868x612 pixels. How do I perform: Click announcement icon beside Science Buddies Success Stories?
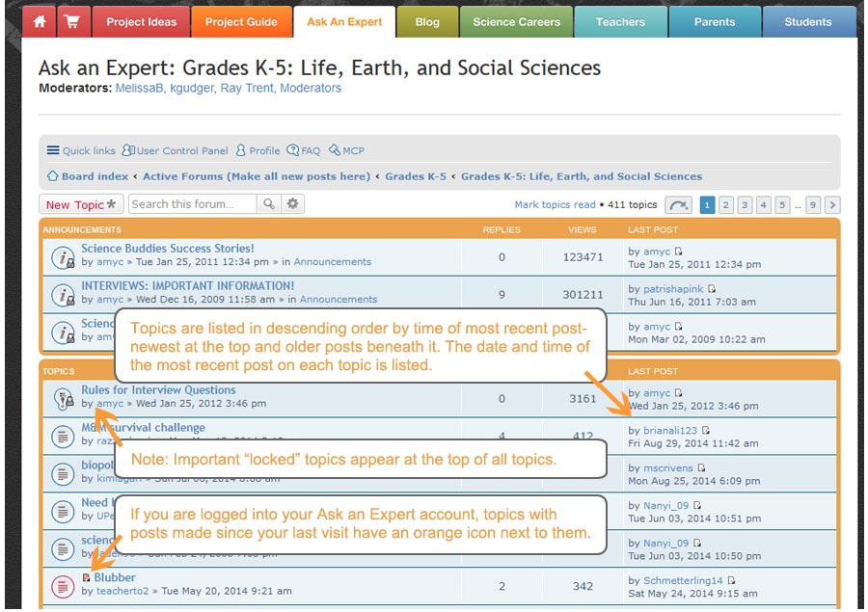[x=63, y=258]
